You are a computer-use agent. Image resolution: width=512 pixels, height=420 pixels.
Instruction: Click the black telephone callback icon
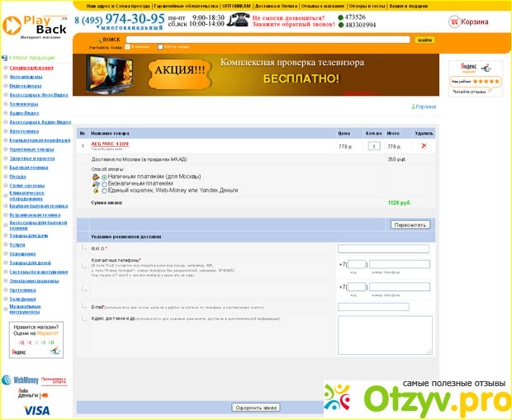coord(239,21)
